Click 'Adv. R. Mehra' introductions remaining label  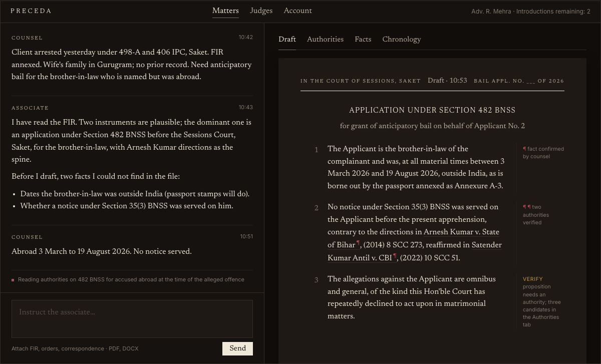pyautogui.click(x=531, y=12)
